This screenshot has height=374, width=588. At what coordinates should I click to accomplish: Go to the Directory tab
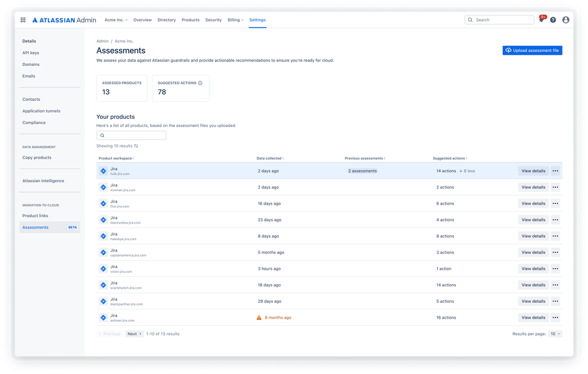click(x=167, y=20)
